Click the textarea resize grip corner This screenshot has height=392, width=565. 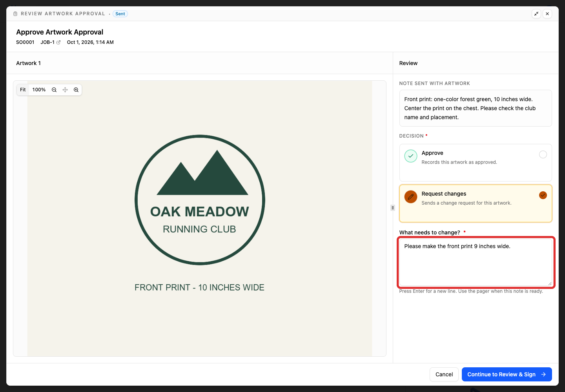550,283
